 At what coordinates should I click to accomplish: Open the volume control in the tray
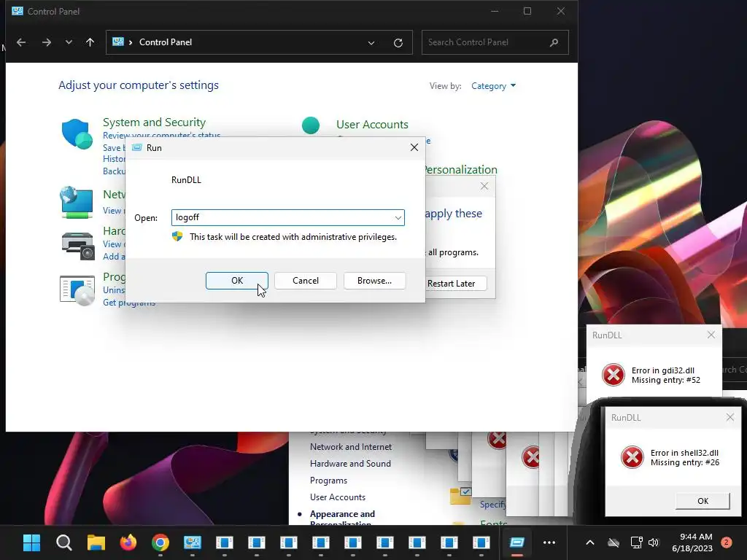coord(653,542)
